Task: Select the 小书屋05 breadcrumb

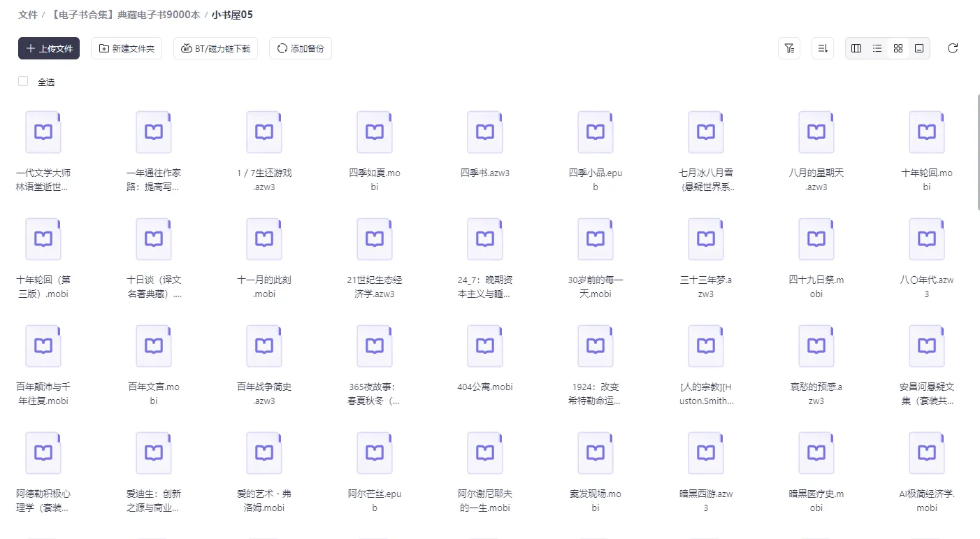Action: [x=232, y=15]
